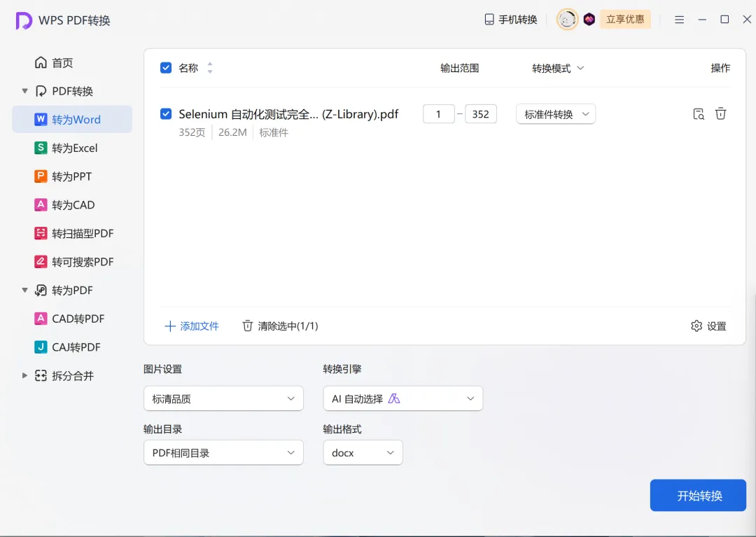Open the user avatar profile
This screenshot has height=537, width=756.
click(x=567, y=20)
